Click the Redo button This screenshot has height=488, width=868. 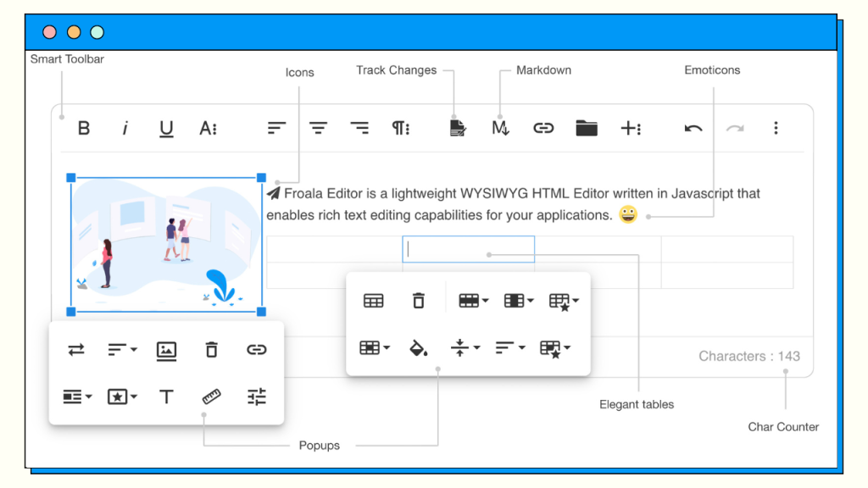[x=734, y=128]
